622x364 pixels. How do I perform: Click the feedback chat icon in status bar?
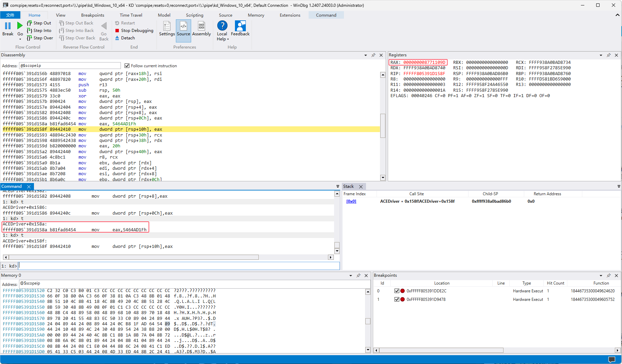pos(612,360)
